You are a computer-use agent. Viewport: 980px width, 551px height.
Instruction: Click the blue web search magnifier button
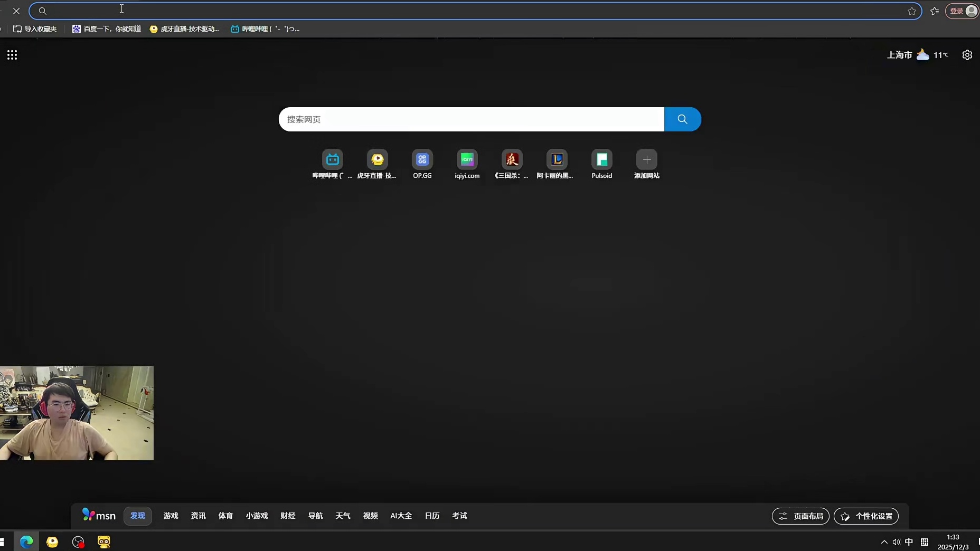click(x=682, y=119)
